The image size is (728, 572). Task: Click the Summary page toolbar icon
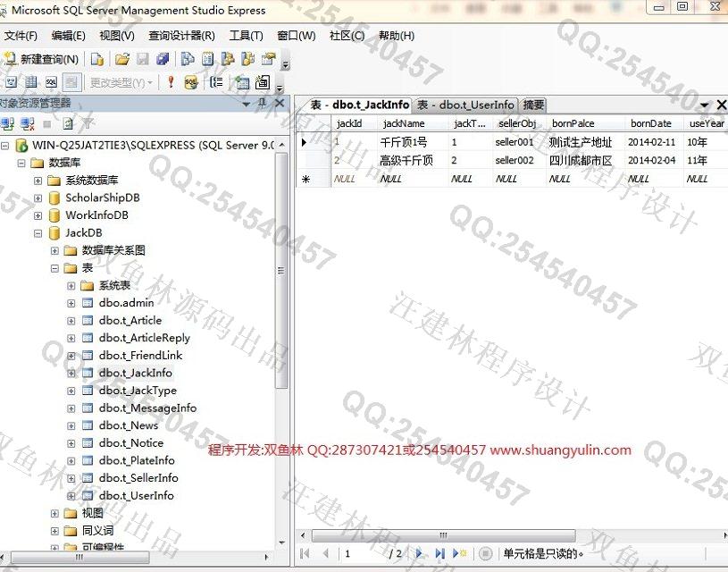[x=208, y=59]
